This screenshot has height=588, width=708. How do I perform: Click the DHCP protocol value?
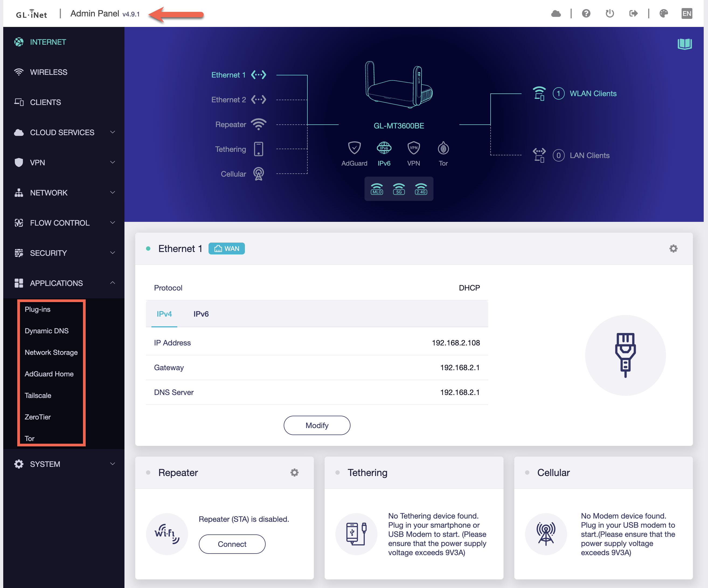469,288
